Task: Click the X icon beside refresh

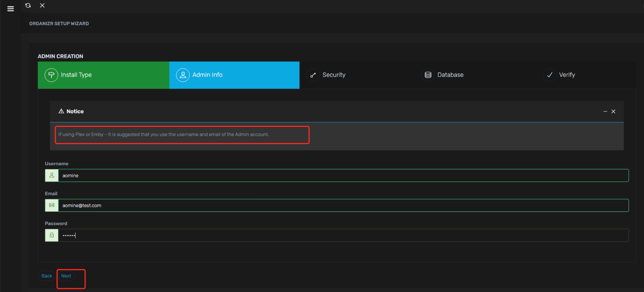Action: 42,5
